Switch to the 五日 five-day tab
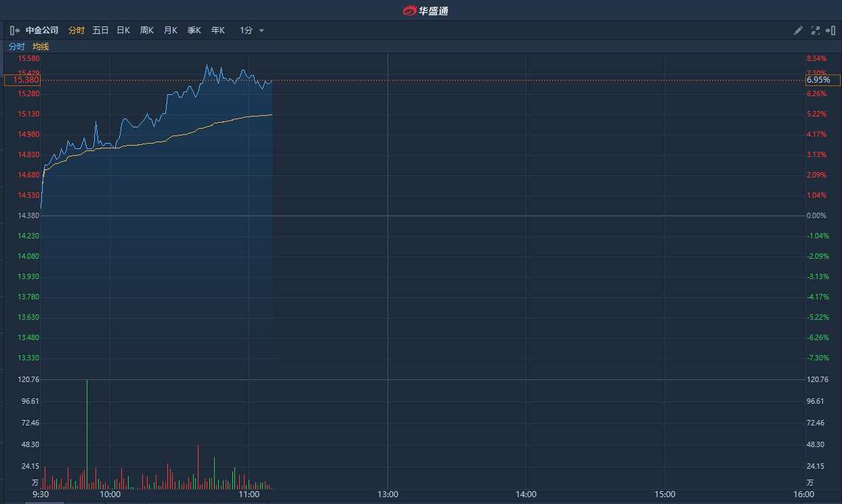842x504 pixels. pyautogui.click(x=100, y=30)
